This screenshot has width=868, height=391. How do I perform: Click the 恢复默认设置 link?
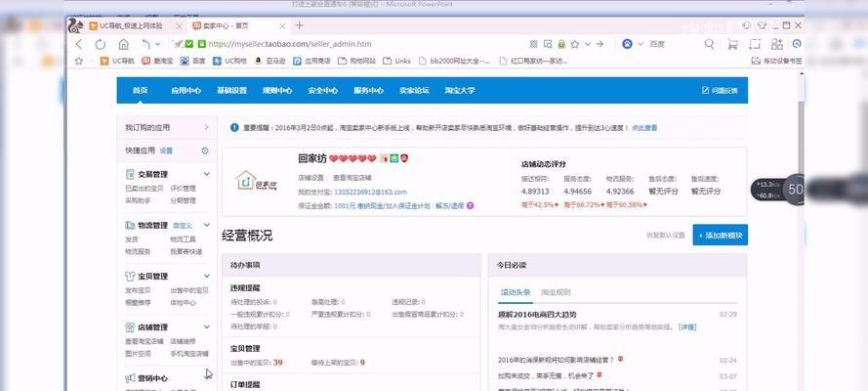pyautogui.click(x=665, y=236)
